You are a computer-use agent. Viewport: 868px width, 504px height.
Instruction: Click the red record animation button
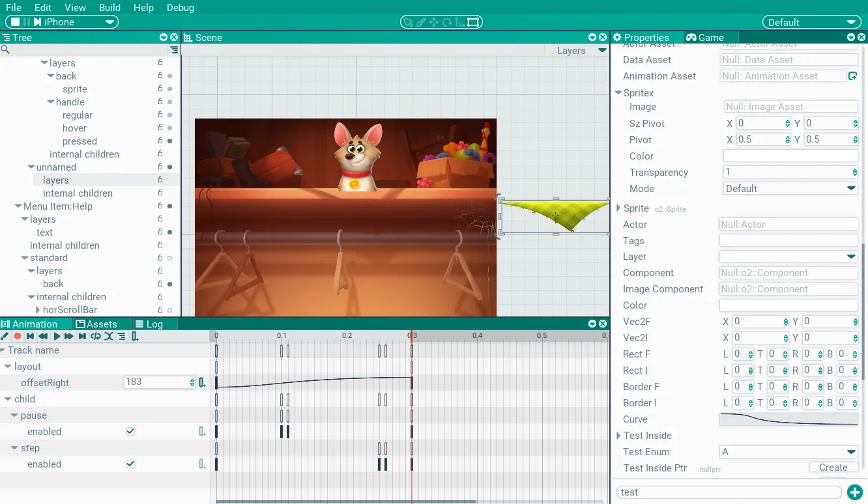(x=18, y=337)
